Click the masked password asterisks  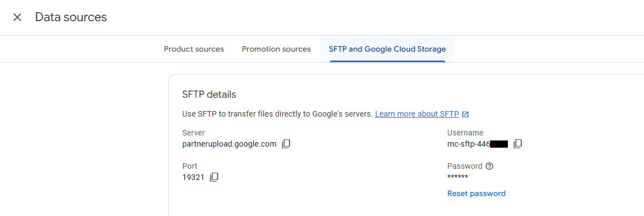click(457, 177)
